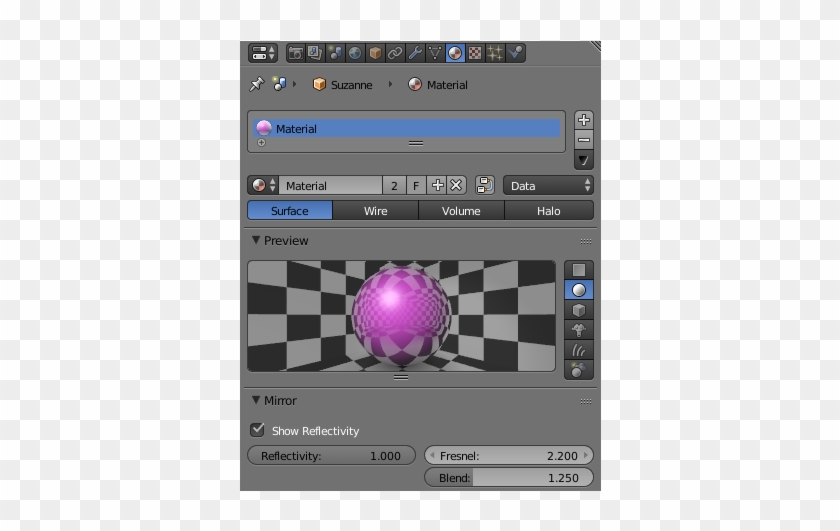Open material slot specials arrow menu

click(x=584, y=160)
